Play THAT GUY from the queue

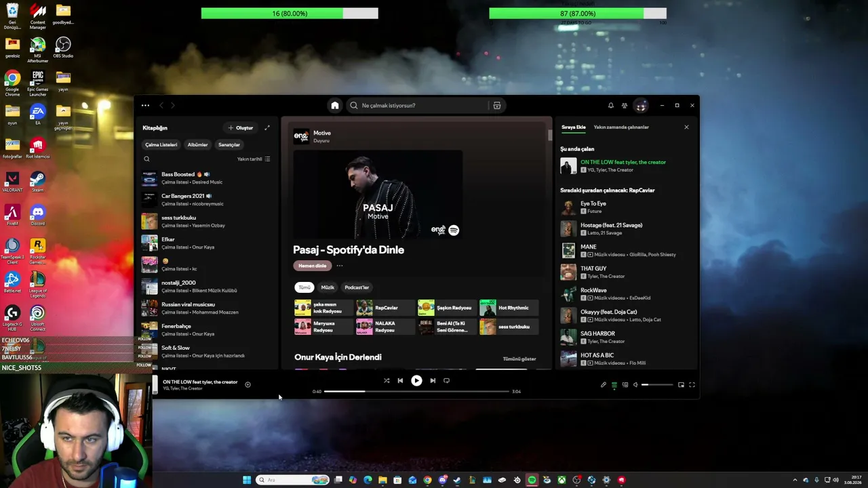(x=624, y=272)
